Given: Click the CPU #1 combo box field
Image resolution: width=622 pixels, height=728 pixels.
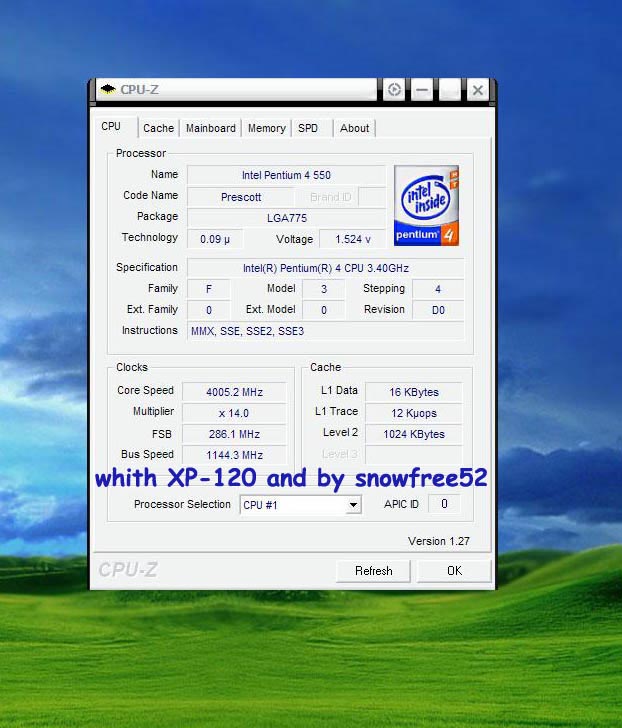Looking at the screenshot, I should tap(300, 505).
